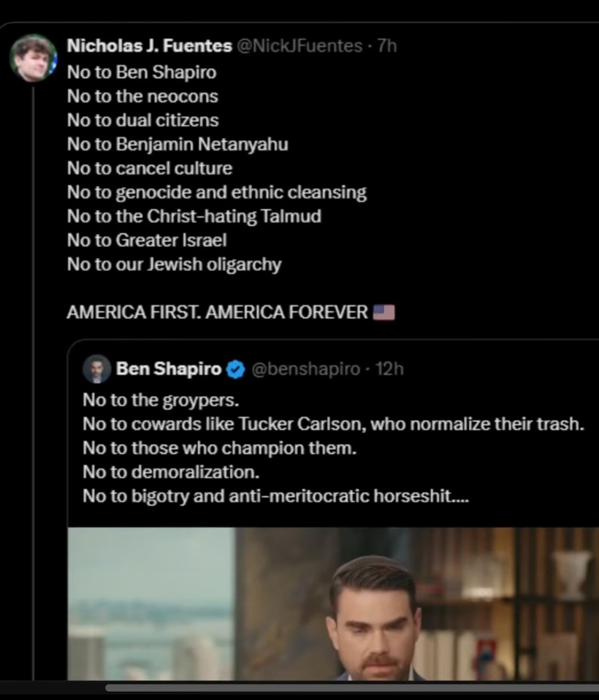Viewport: 599px width, 700px height.
Task: Open the top tweet author's profile avatar
Action: (x=33, y=58)
